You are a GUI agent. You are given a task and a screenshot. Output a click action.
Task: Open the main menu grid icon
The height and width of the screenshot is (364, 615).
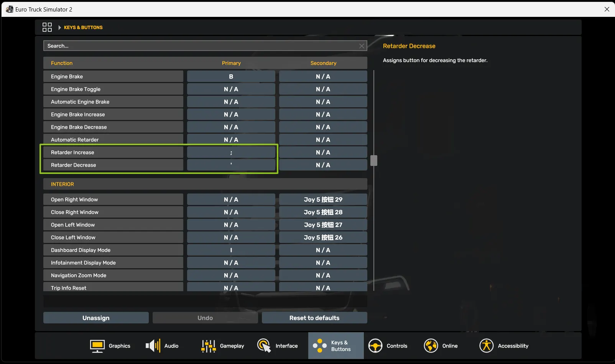pos(47,27)
